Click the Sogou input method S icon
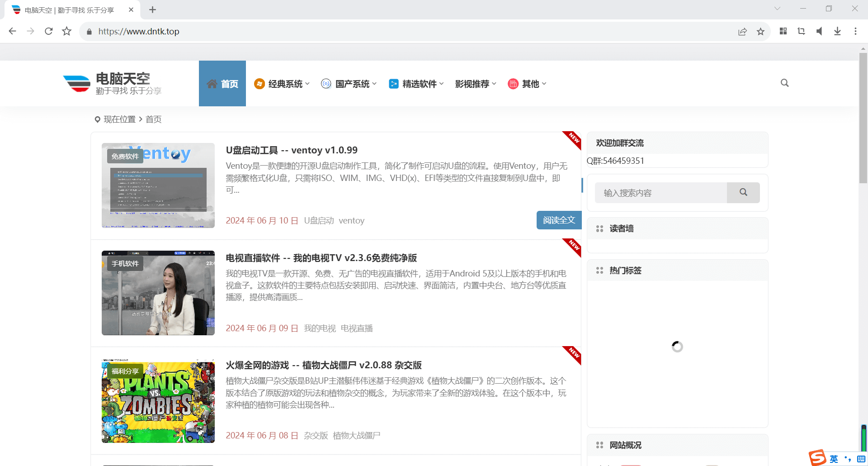The width and height of the screenshot is (868, 466). [x=817, y=458]
